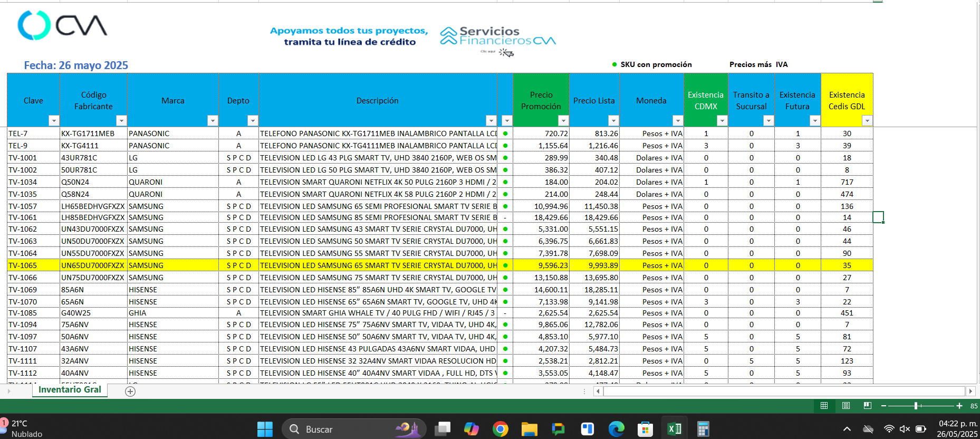Screen dimensions: 980x439
Task: Click the horizontal scrollbar left arrow
Action: [598, 391]
